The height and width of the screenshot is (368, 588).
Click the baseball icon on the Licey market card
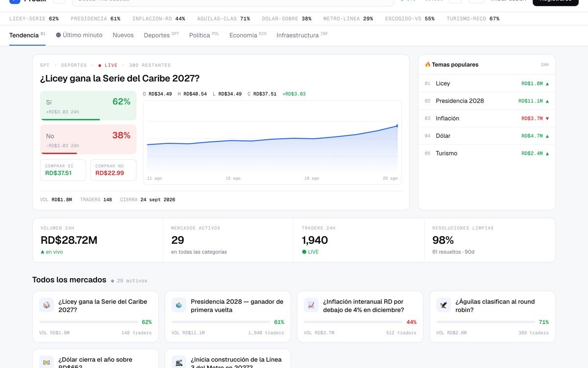(x=47, y=305)
